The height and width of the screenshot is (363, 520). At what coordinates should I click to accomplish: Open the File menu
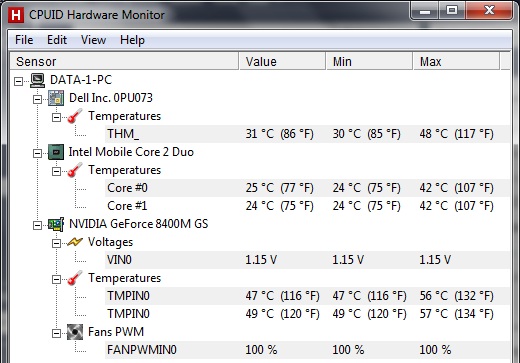[x=24, y=40]
